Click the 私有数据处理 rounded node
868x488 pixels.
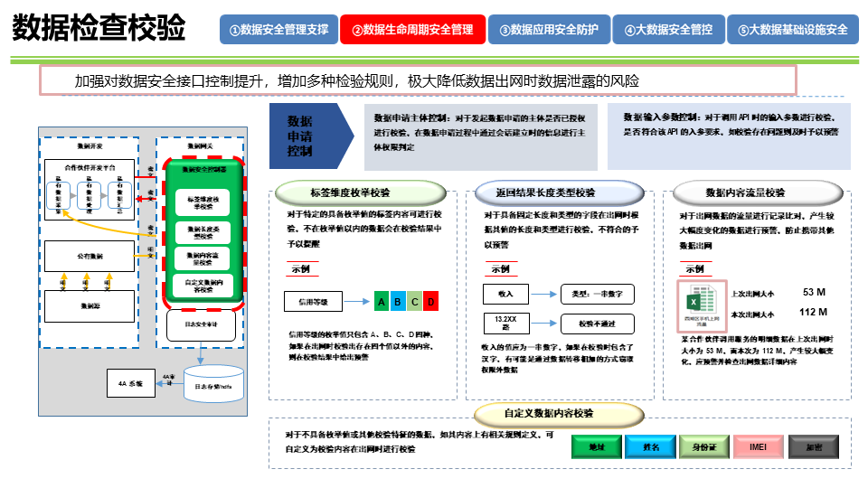tap(89, 195)
